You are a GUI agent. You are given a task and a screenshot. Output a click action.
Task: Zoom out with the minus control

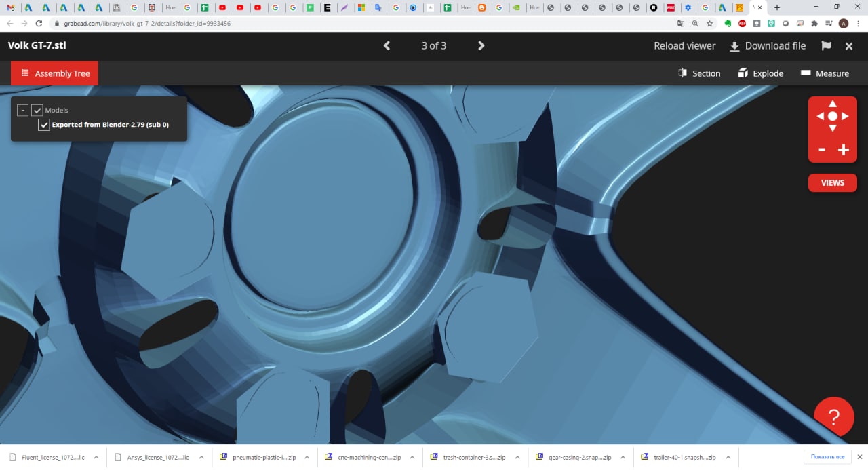(822, 150)
